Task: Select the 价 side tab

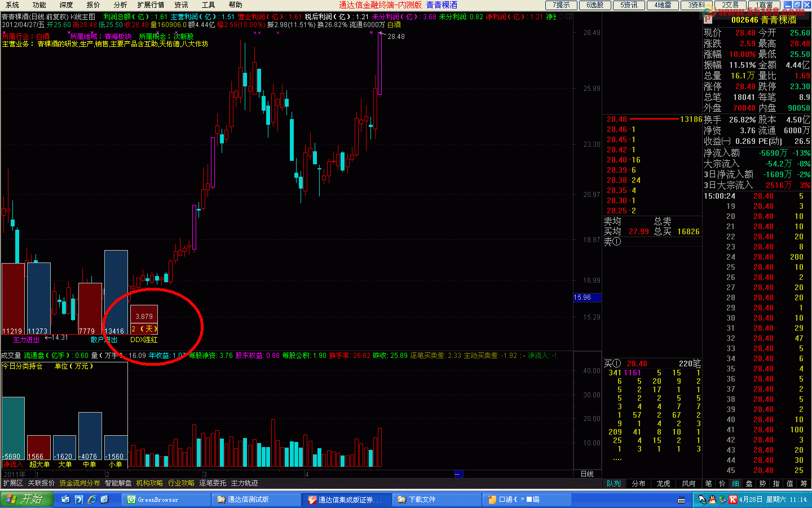Action: [x=722, y=483]
